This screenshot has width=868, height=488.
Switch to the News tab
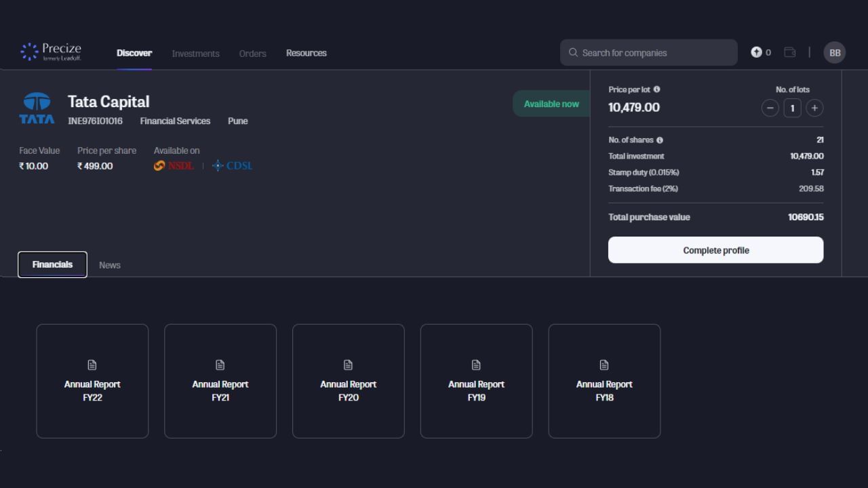[110, 265]
